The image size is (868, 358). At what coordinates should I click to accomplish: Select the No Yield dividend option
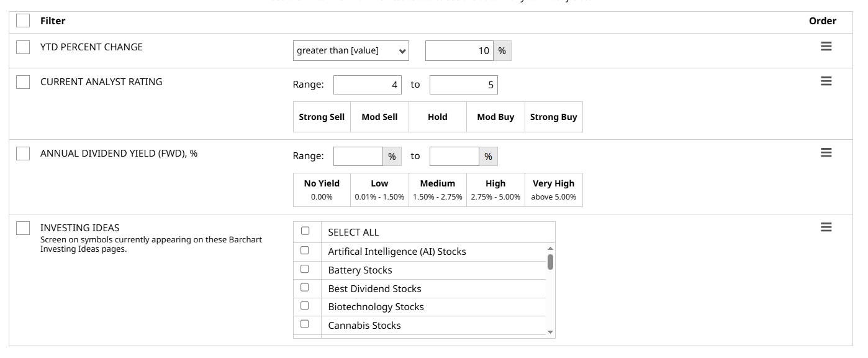(322, 190)
